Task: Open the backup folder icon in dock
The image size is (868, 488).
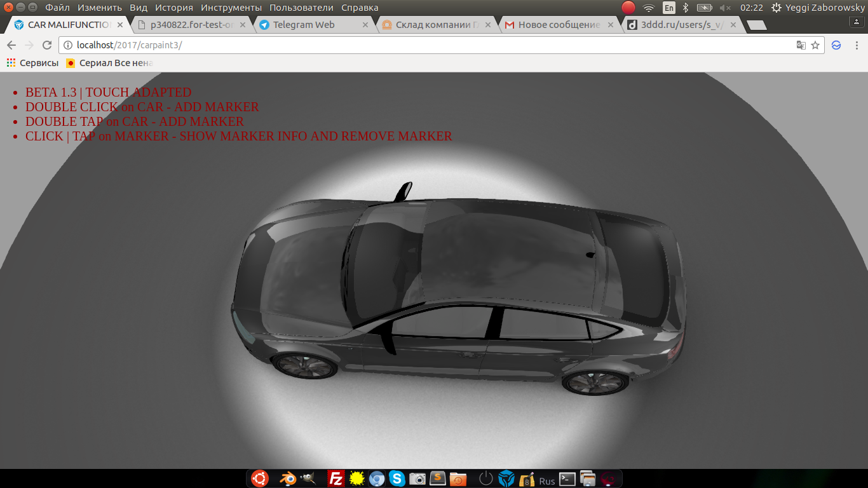Action: [x=458, y=478]
